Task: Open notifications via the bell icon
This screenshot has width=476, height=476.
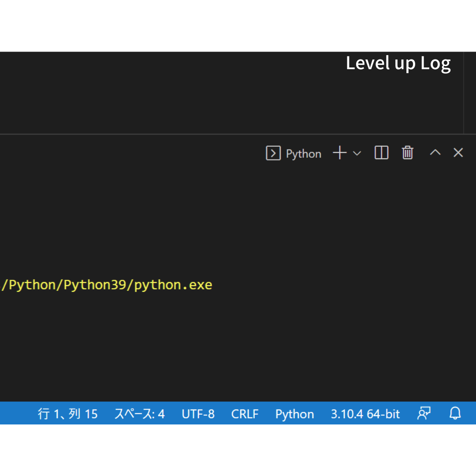Action: coord(455,413)
